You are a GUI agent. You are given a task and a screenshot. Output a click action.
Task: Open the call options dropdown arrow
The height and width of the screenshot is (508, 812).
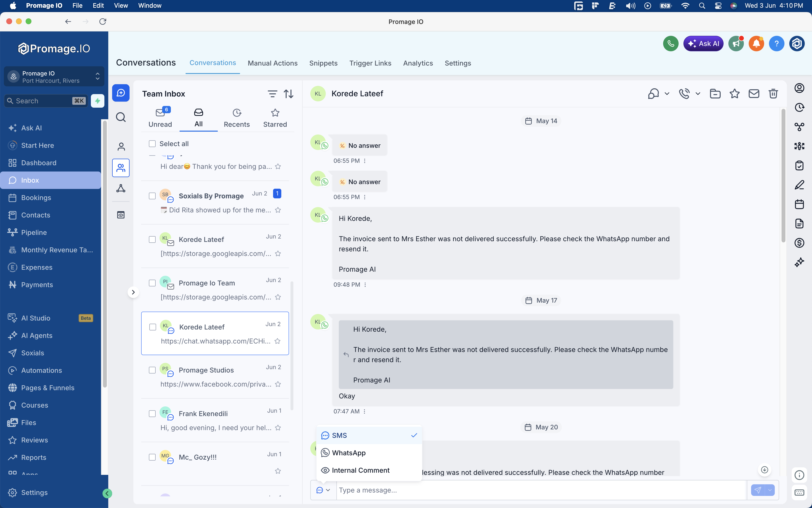(698, 94)
